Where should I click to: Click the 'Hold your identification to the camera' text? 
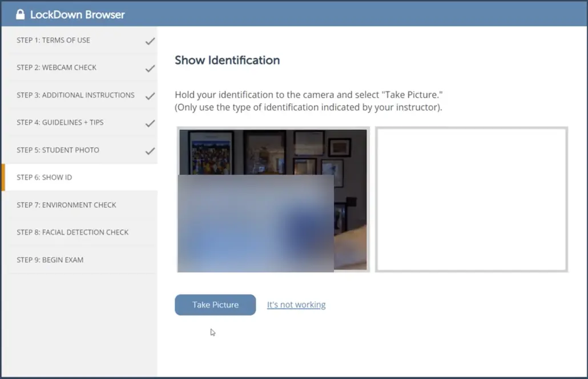click(x=309, y=95)
